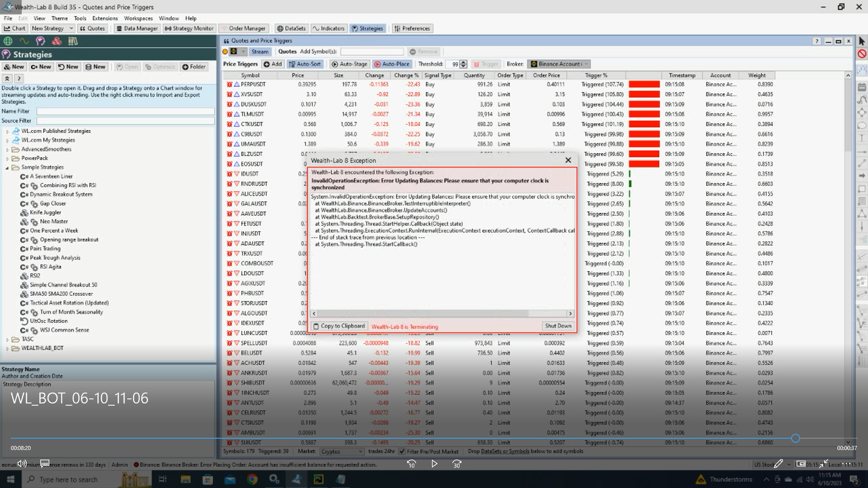Click the video playback progress slider handle
This screenshot has height=488, width=868.
point(795,438)
